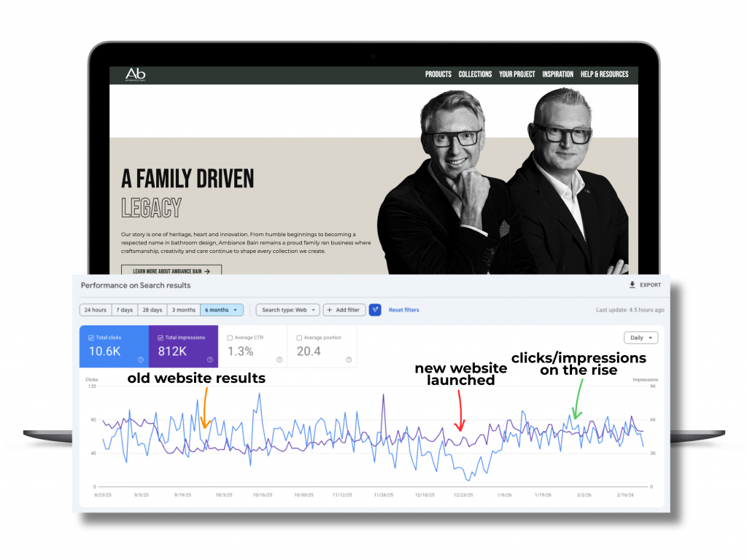Click the Export download button
The image size is (747, 560).
(x=645, y=285)
